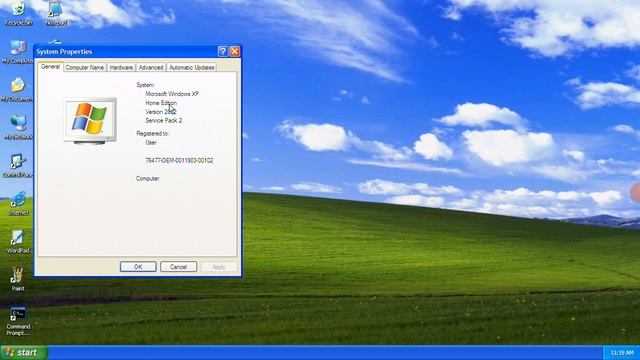The width and height of the screenshot is (640, 360).
Task: Click the 'System:' label
Action: tap(145, 85)
